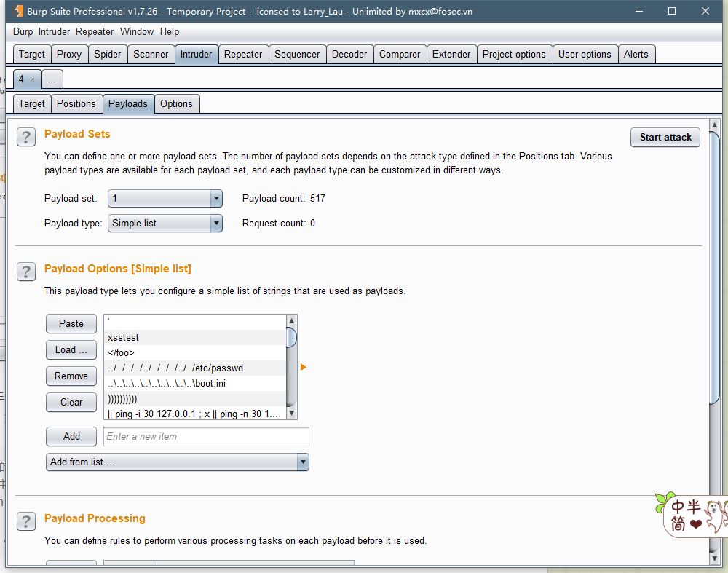
Task: Open the Repeater main tab
Action: point(242,54)
